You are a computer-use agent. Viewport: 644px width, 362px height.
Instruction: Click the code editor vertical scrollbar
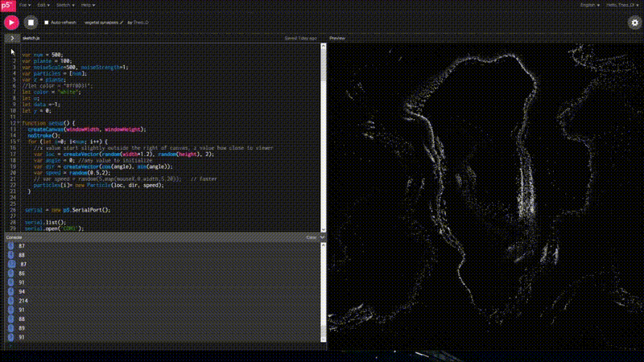point(324,137)
